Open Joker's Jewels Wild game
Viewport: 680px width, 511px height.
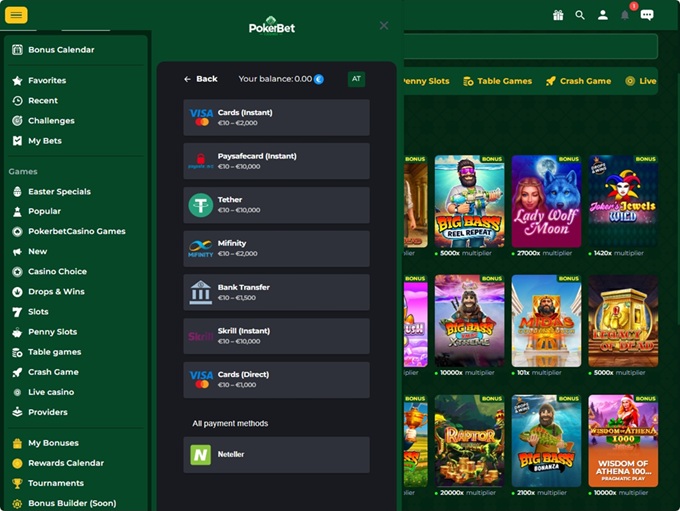click(x=623, y=201)
